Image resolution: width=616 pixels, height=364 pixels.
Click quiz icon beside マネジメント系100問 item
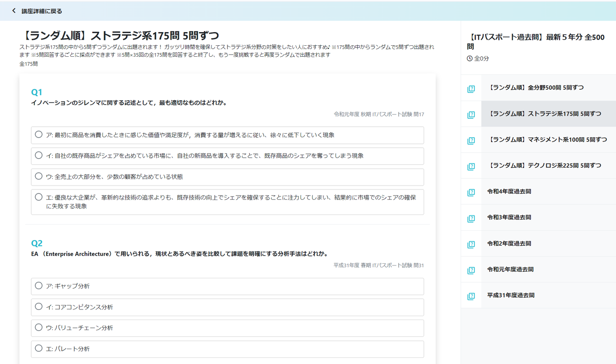pos(471,141)
